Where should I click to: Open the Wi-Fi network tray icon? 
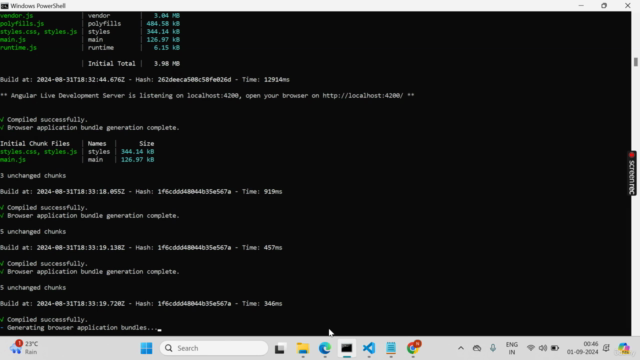[x=531, y=348]
